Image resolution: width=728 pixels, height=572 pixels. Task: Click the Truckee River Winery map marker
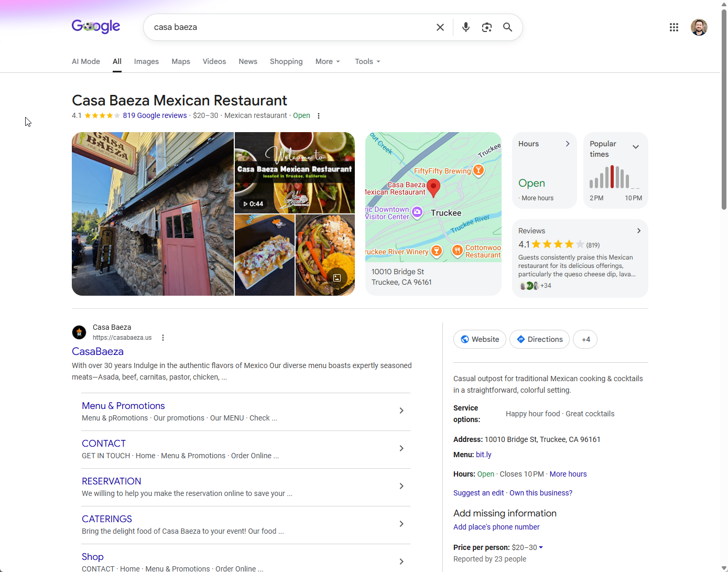437,251
